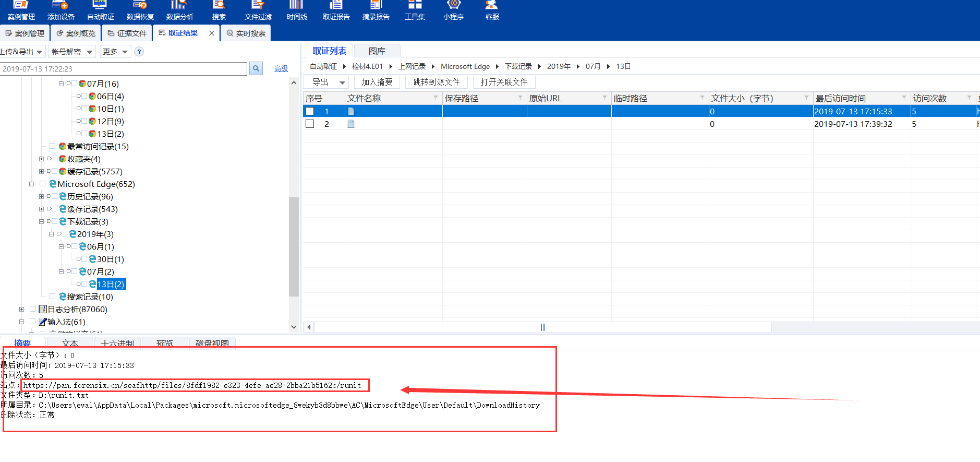Switch to the 十六进制 bottom tab
This screenshot has height=462, width=980.
[x=117, y=343]
